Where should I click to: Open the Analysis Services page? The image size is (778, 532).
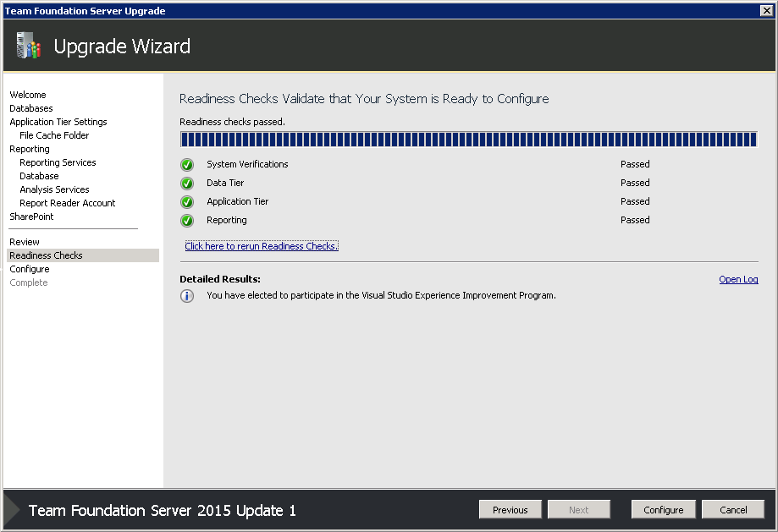[54, 189]
